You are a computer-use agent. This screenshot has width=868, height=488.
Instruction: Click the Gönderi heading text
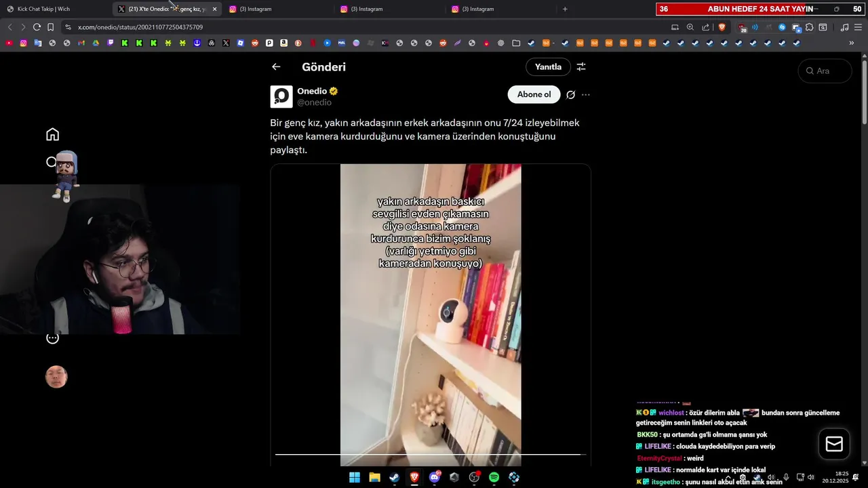323,66
